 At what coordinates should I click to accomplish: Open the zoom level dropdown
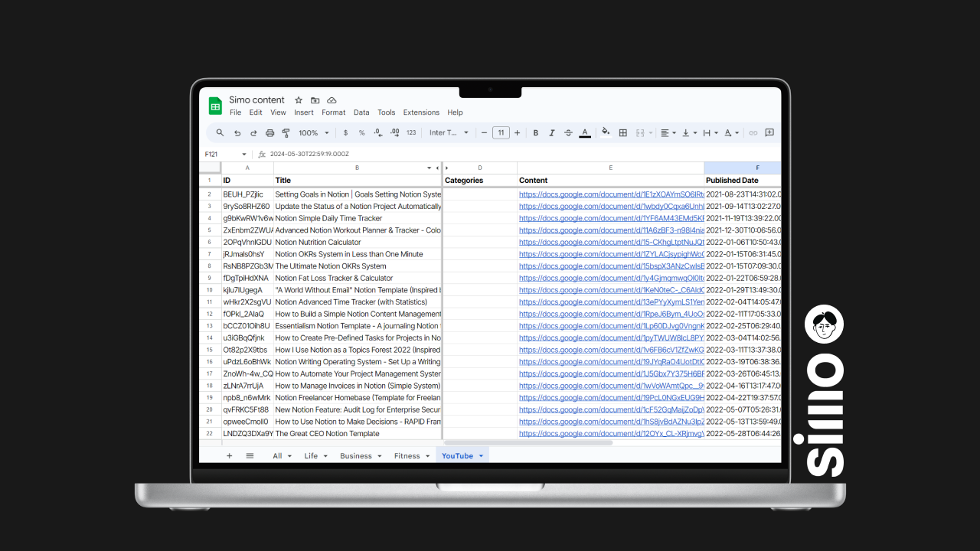coord(312,132)
